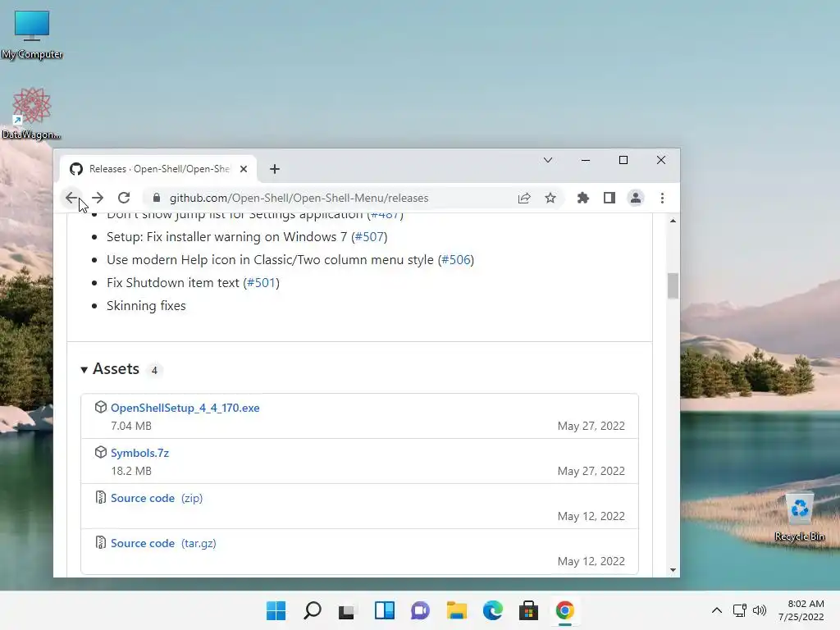Open File Explorer from taskbar
Screen dimensions: 840x630
(456, 610)
